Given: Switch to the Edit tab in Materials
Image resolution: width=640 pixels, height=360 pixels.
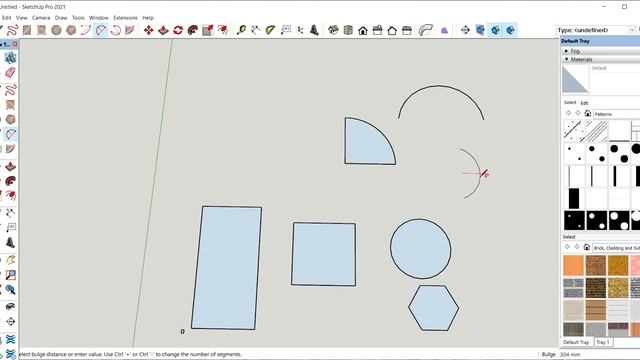Looking at the screenshot, I should point(584,103).
